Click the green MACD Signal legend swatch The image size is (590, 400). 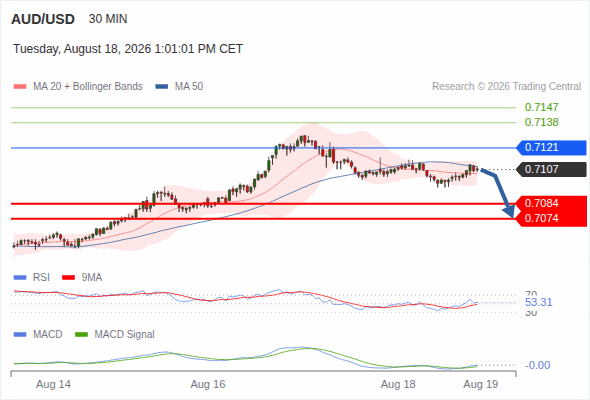81,335
